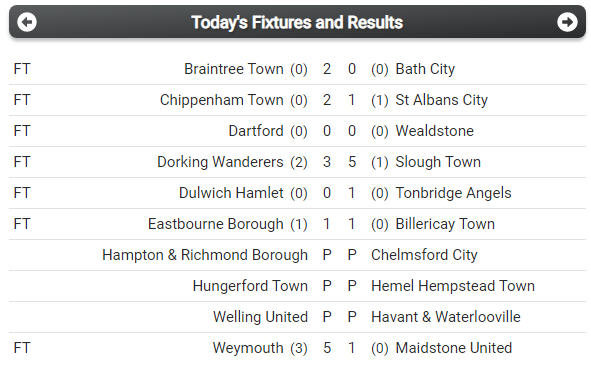Click Wealdstone team name
The image size is (591, 376).
[x=435, y=131]
